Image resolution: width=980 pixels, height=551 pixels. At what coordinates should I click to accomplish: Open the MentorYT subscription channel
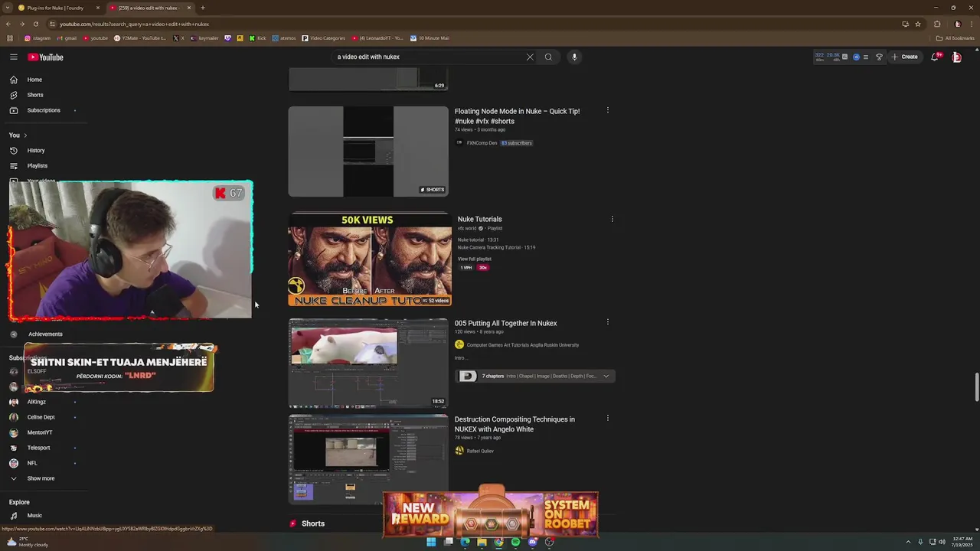click(x=40, y=432)
